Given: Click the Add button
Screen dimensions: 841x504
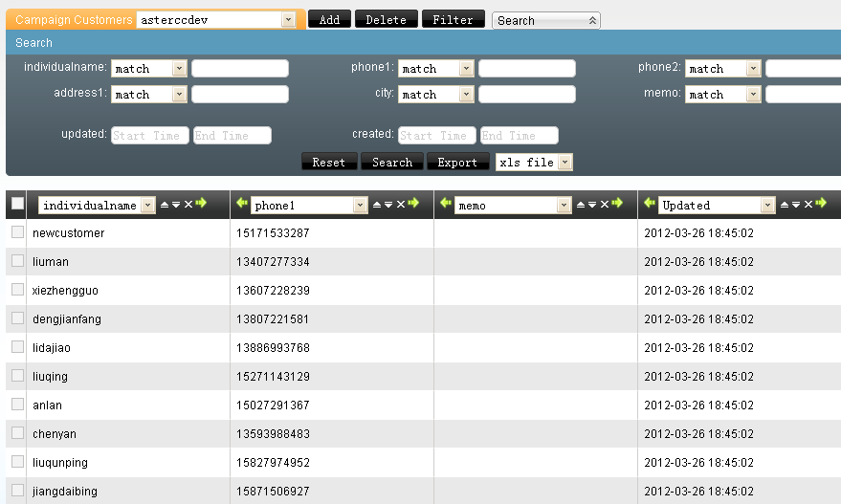Looking at the screenshot, I should 329,20.
